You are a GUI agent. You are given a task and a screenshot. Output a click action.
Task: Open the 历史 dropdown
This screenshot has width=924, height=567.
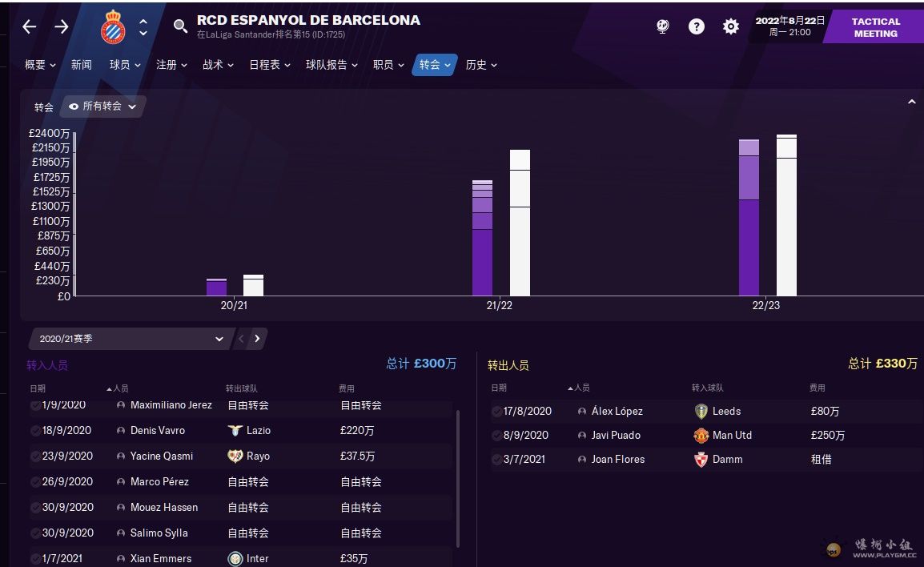(x=481, y=65)
